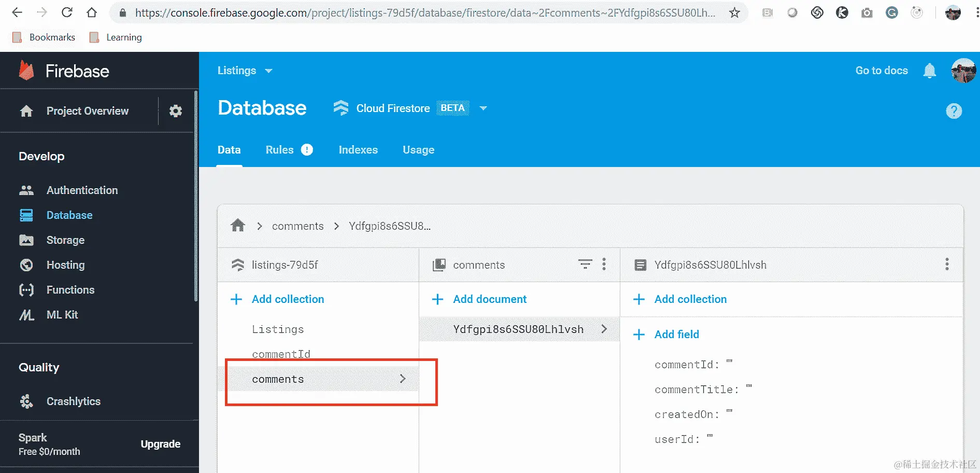Click the Firebase flame logo

26,71
